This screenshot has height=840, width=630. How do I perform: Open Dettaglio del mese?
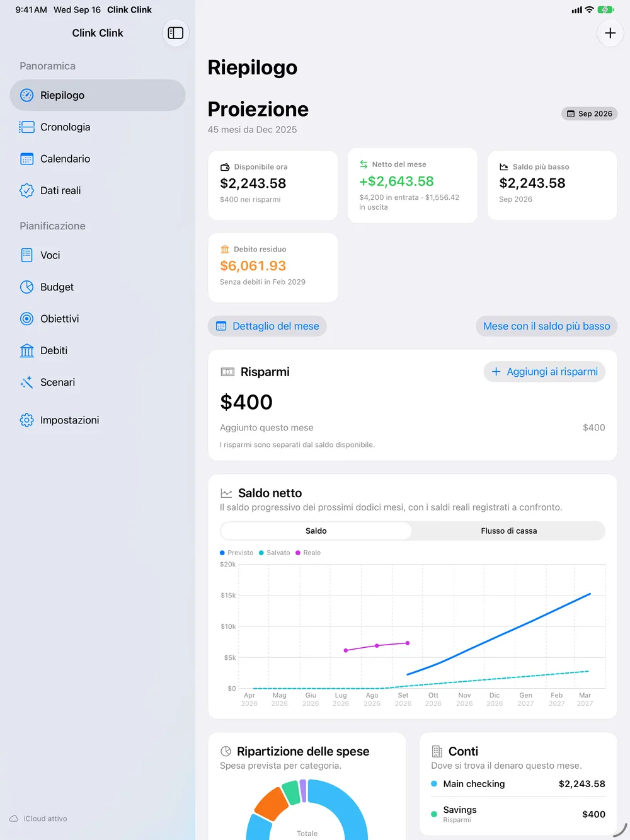pos(267,326)
